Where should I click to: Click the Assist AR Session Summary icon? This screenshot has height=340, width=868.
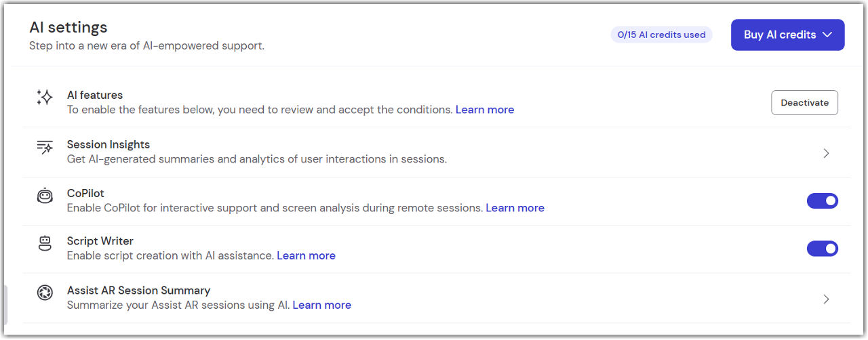[45, 293]
